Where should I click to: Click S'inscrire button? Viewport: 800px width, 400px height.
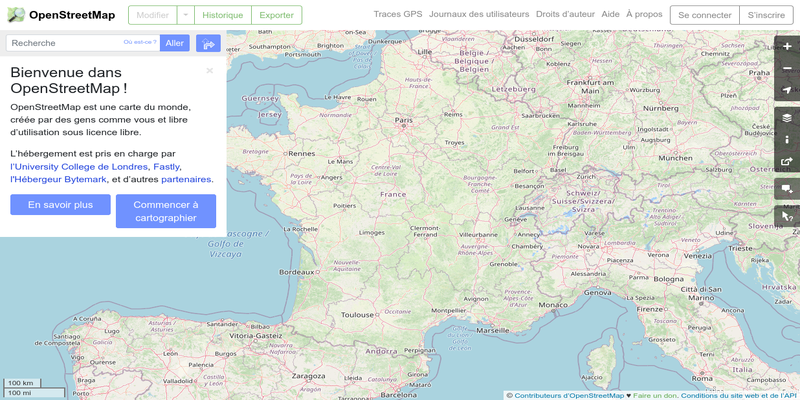coord(766,15)
